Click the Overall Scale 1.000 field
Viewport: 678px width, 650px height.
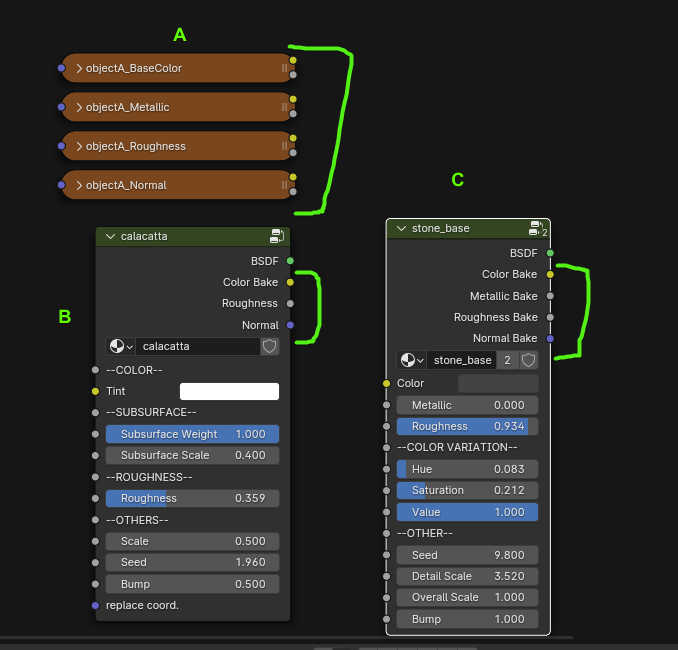467,598
